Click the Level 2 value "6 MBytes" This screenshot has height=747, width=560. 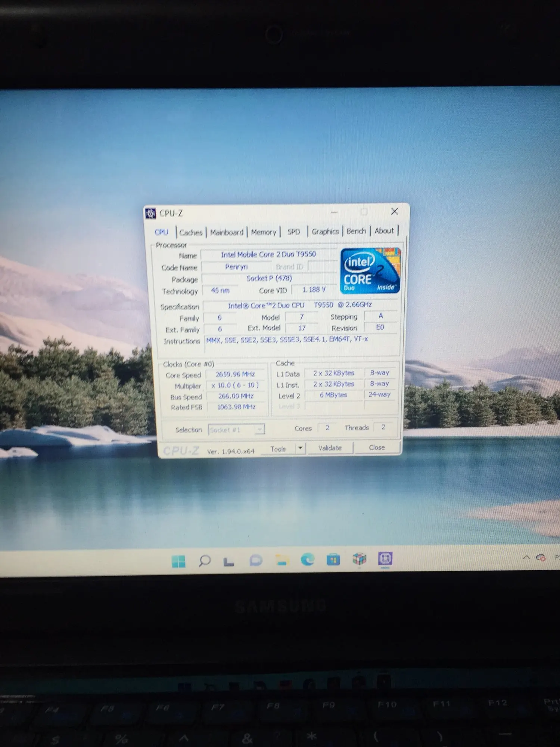coord(334,395)
